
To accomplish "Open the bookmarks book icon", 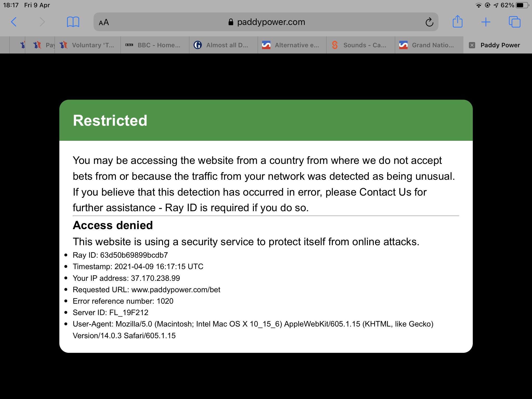I will click(73, 22).
